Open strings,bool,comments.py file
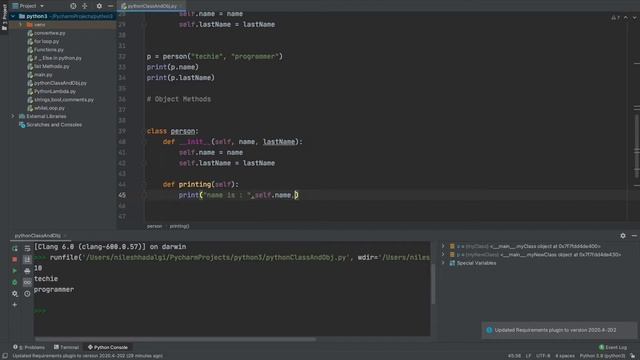Screen dimensions: 640x360 pos(64,100)
